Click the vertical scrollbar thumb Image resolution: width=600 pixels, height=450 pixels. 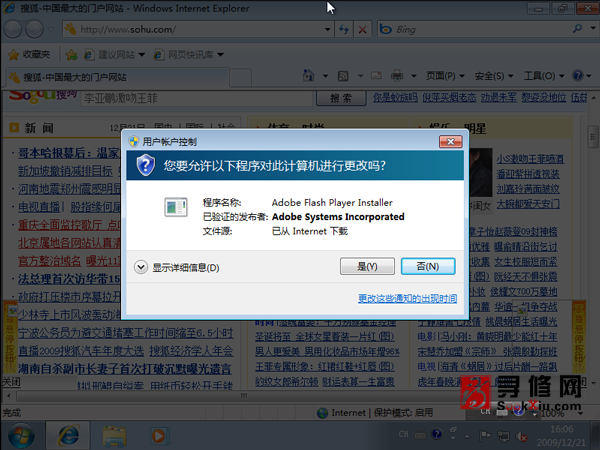pyautogui.click(x=593, y=137)
